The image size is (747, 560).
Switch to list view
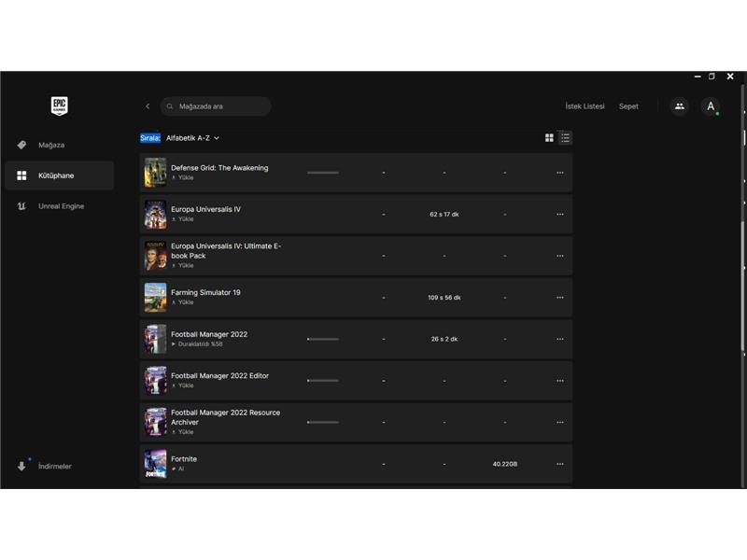coord(565,137)
